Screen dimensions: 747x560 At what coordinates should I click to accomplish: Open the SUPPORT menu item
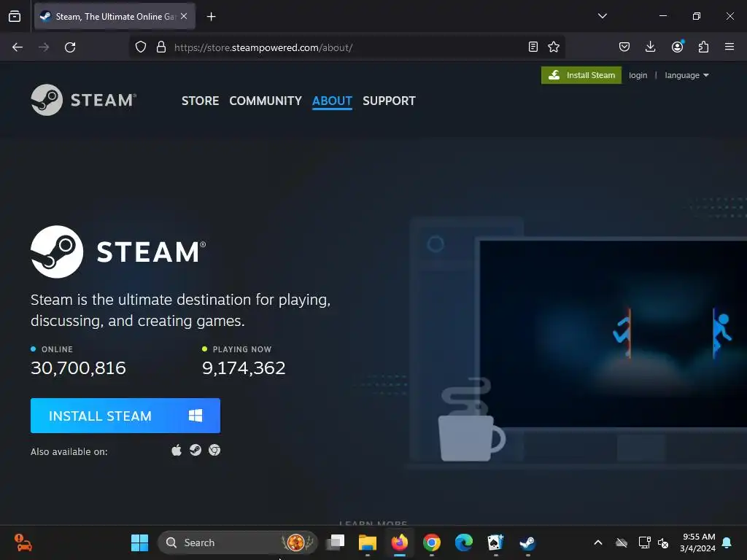(x=390, y=101)
